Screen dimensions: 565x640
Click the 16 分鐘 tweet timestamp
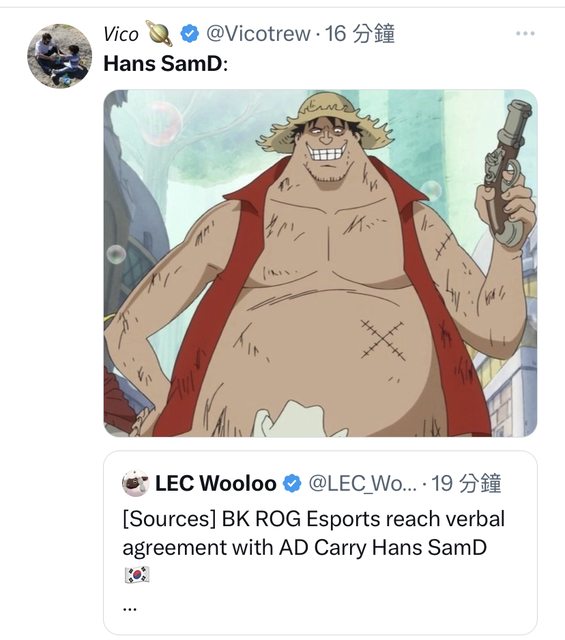click(x=360, y=33)
